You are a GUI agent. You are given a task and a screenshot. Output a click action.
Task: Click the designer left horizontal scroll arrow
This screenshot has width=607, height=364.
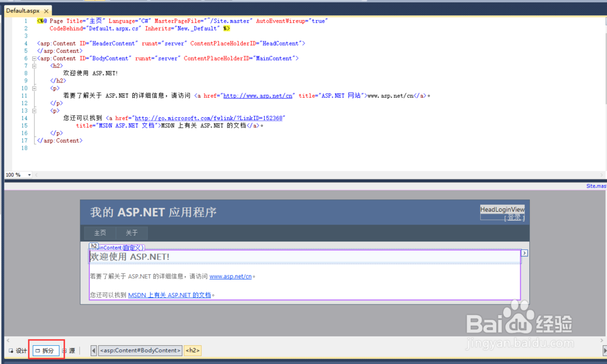[x=8, y=340]
